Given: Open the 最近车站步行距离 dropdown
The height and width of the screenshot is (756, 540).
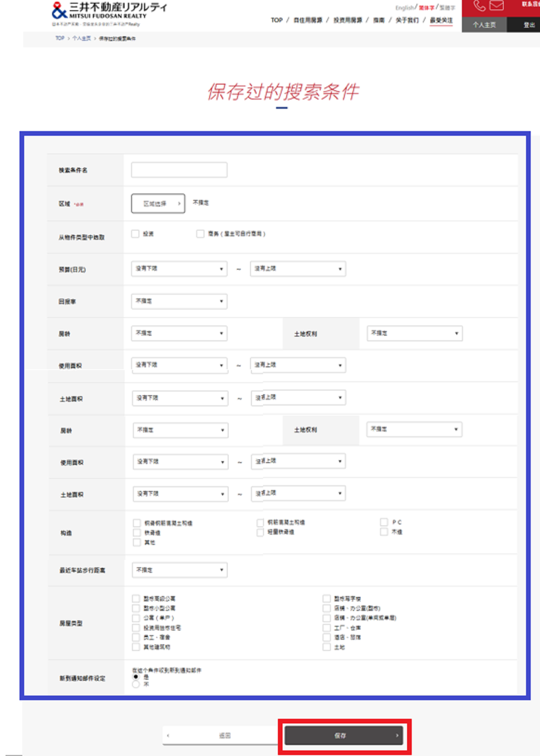Looking at the screenshot, I should [x=179, y=570].
